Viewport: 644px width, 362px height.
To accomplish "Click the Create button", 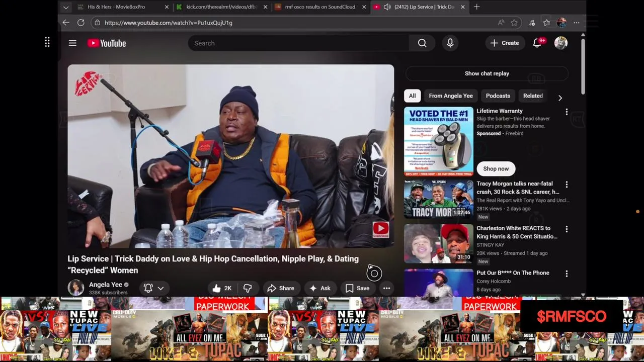I will [505, 43].
